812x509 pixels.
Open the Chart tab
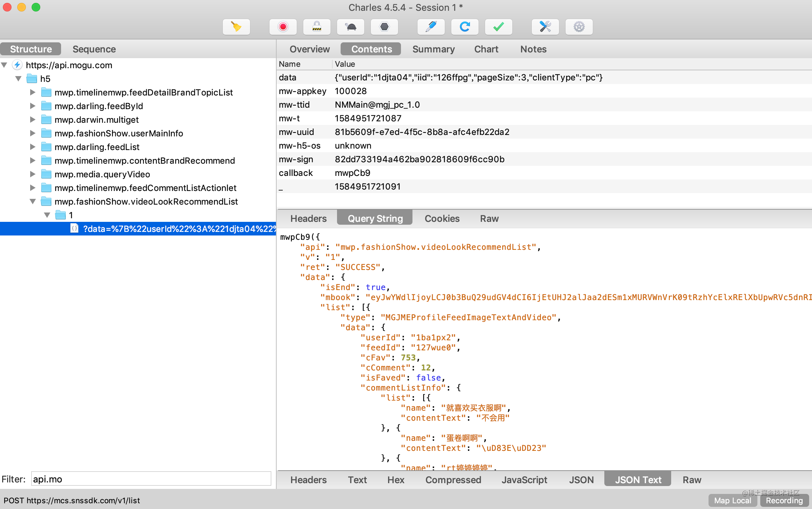486,49
